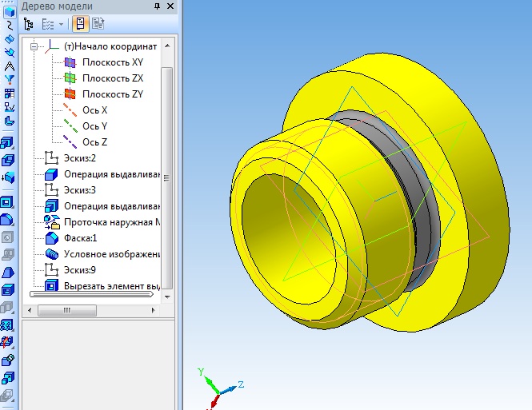Click the vertical scrollbar thumb in tree
This screenshot has width=532, height=410.
pyautogui.click(x=166, y=178)
